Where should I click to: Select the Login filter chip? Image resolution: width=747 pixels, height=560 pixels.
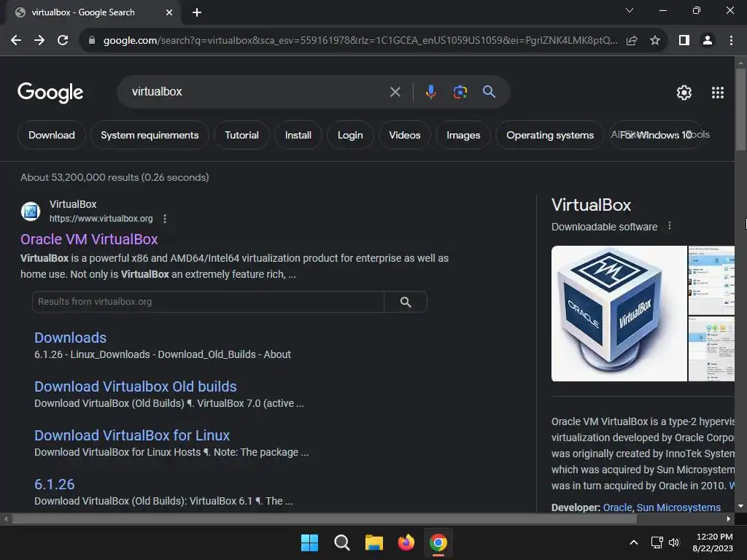coord(350,135)
